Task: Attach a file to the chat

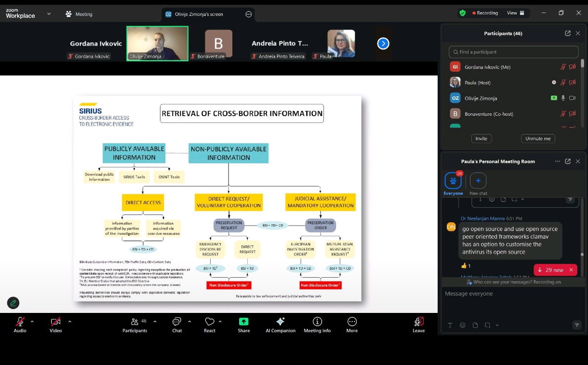Action: point(475,325)
